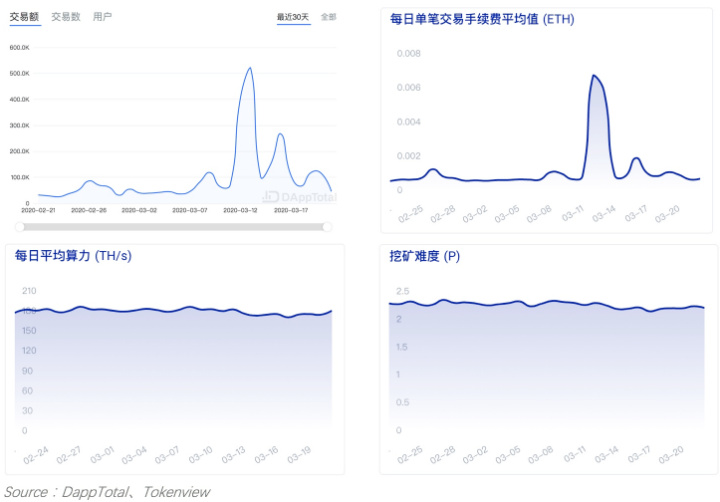Click the 2020-03-07 date label

[x=190, y=210]
